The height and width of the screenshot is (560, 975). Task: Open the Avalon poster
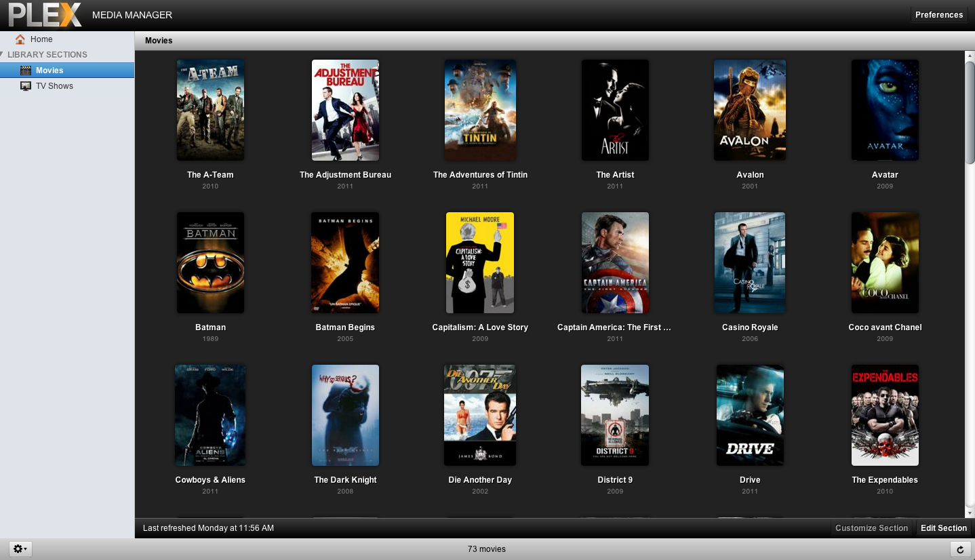(750, 110)
